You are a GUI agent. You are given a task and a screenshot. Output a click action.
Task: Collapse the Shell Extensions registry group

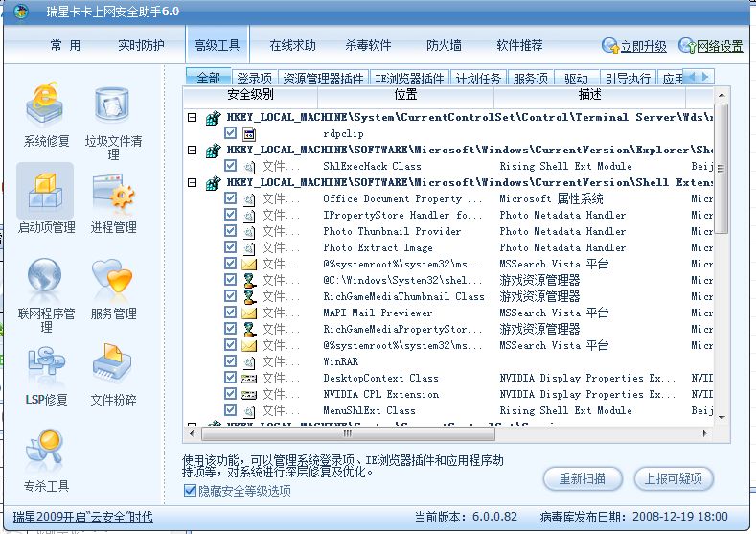(x=193, y=183)
